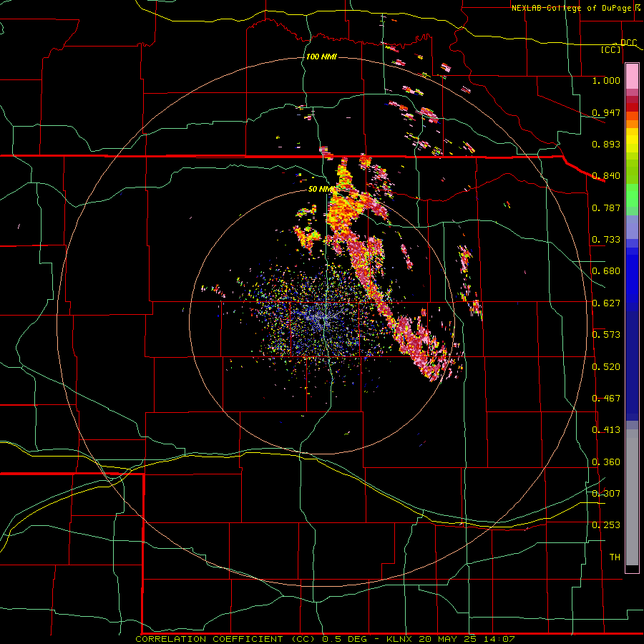
Task: Click the radar site at the rings' center
Action: (323, 321)
